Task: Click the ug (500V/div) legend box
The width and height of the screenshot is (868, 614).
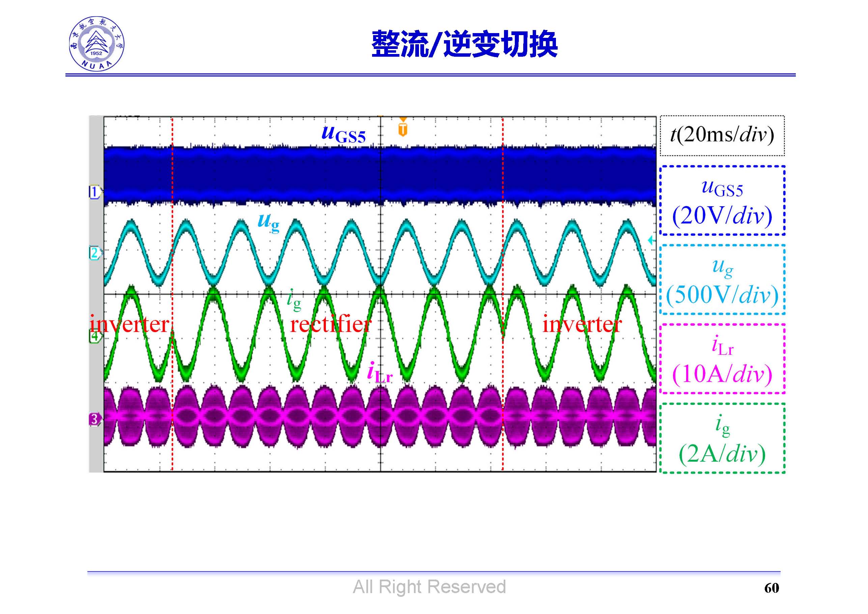Action: tap(722, 279)
